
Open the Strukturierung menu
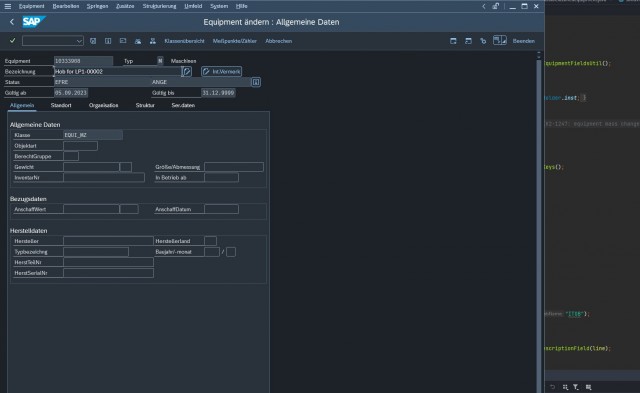point(159,6)
